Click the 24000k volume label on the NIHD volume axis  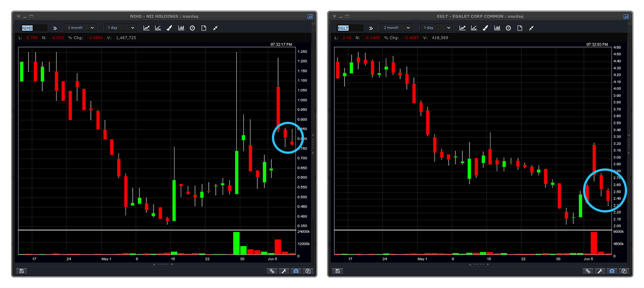pos(304,232)
